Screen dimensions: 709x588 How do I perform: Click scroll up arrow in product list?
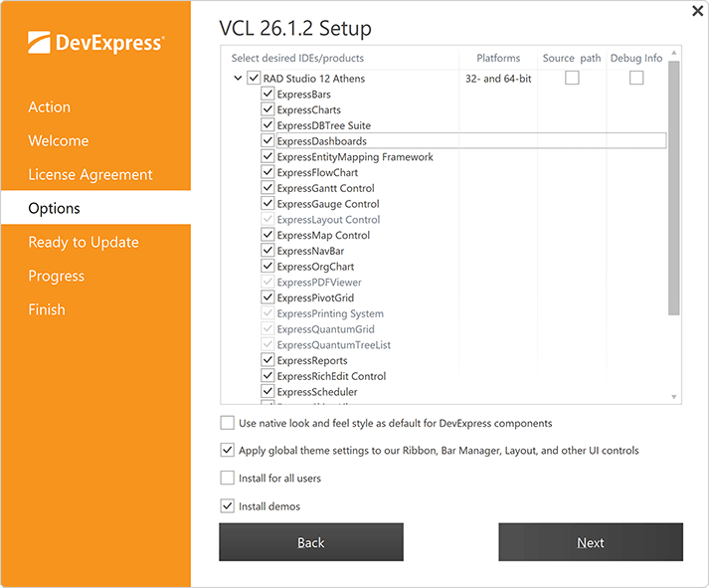pos(674,53)
